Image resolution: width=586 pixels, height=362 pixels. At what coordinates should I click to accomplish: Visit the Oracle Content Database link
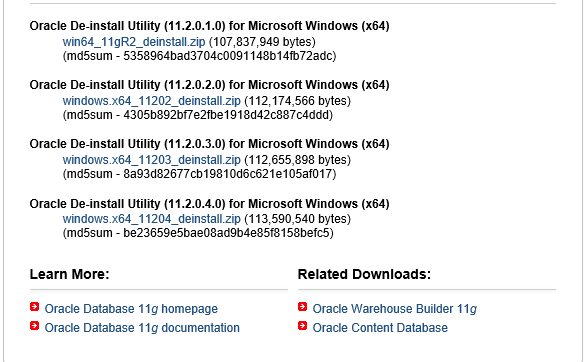click(x=380, y=328)
